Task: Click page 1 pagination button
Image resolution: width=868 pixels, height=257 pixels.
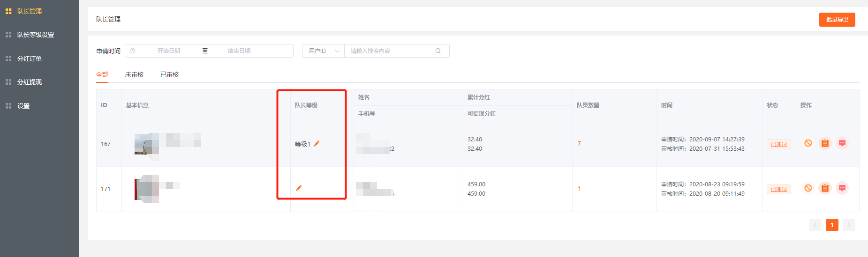Action: [x=832, y=225]
